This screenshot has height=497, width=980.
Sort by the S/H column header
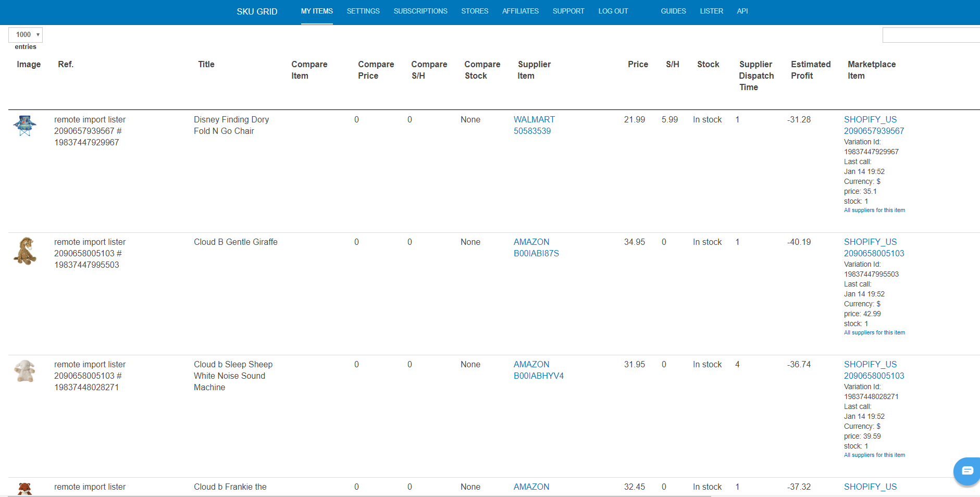[x=673, y=64]
